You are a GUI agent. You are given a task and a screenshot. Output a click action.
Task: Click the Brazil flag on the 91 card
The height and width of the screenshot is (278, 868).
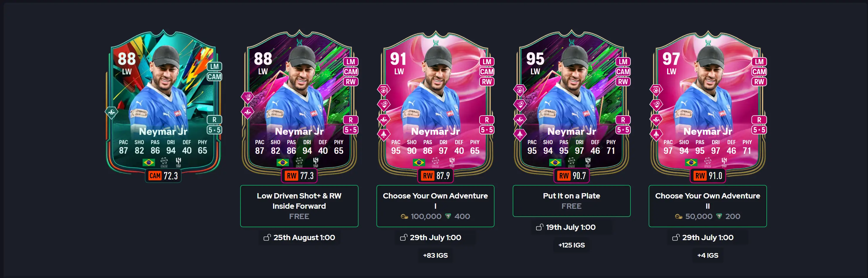[x=419, y=163]
